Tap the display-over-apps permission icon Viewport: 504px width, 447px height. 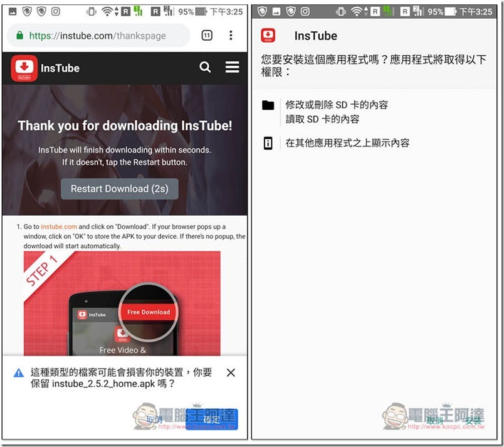pos(268,143)
